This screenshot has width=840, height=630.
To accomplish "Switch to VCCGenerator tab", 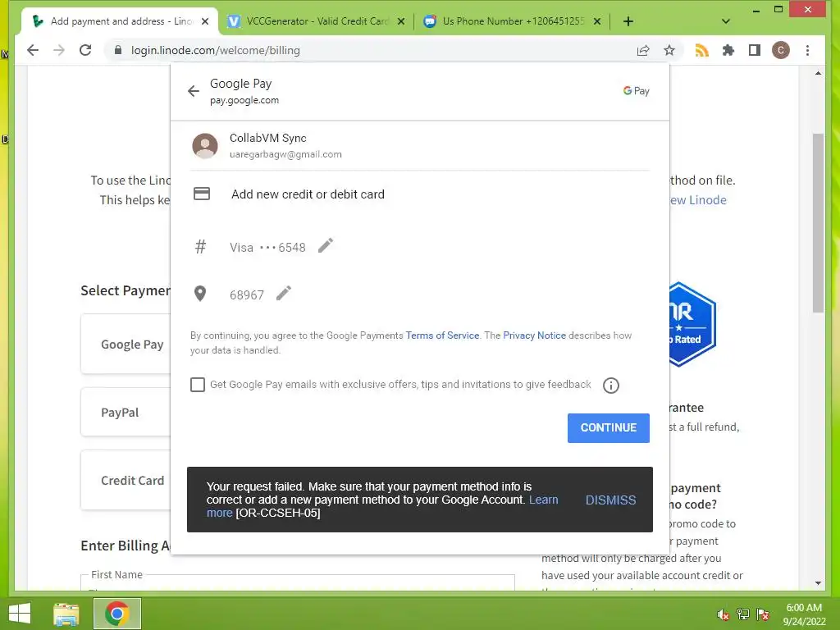I will [316, 21].
